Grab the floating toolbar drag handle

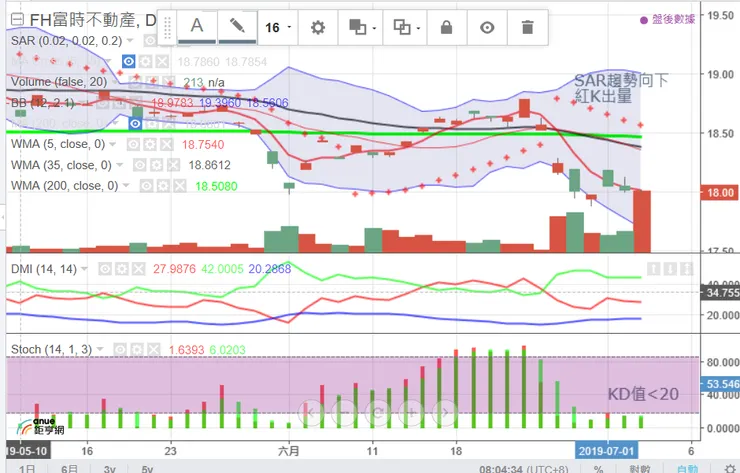coord(167,27)
